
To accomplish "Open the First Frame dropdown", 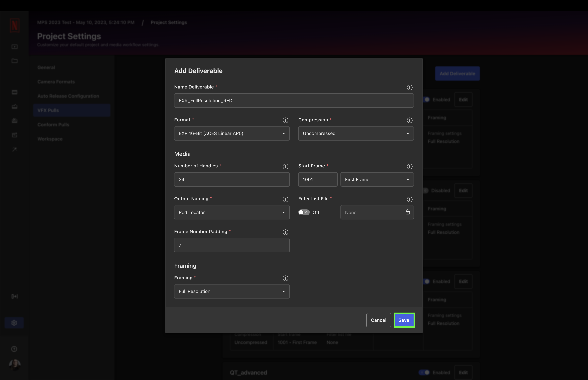I will tap(377, 179).
